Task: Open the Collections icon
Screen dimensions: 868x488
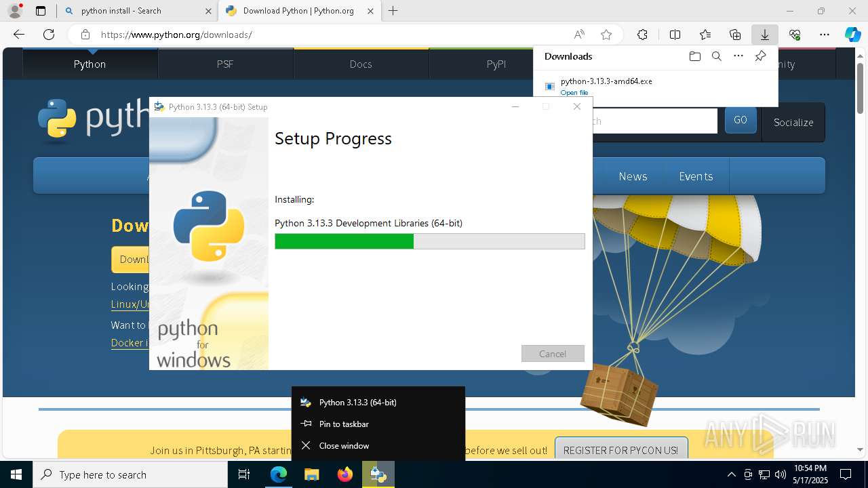Action: tap(735, 35)
